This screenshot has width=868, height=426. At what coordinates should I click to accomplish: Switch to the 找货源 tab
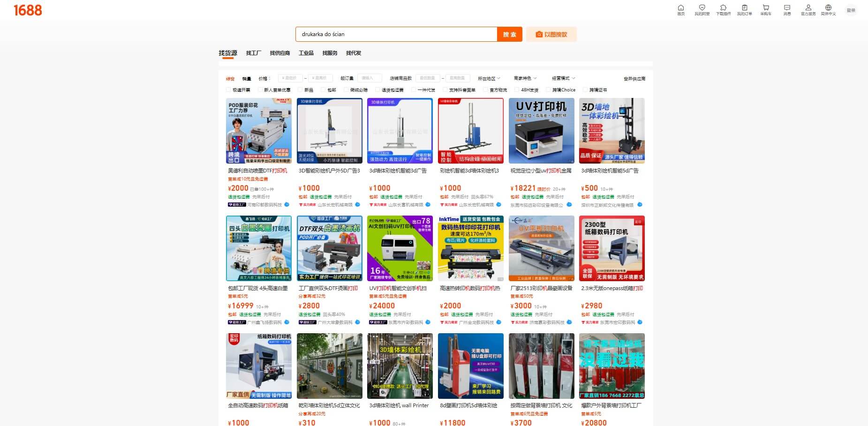[228, 53]
